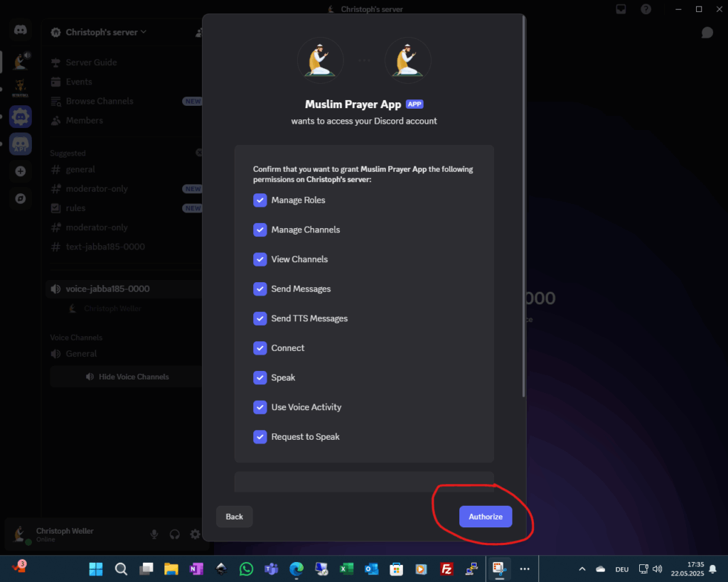
Task: Uncheck the Use Voice Activity permission
Action: pos(260,407)
